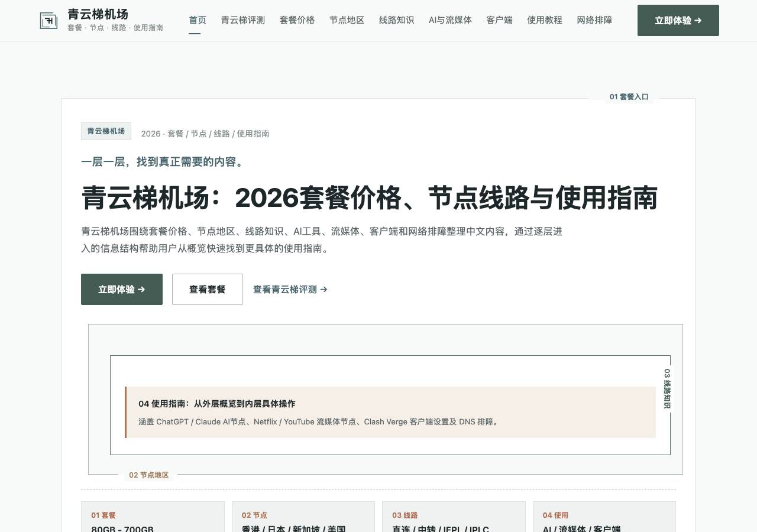Screen dimensions: 757x532
Task: Select 节点地区 in the top navigation
Action: [347, 20]
